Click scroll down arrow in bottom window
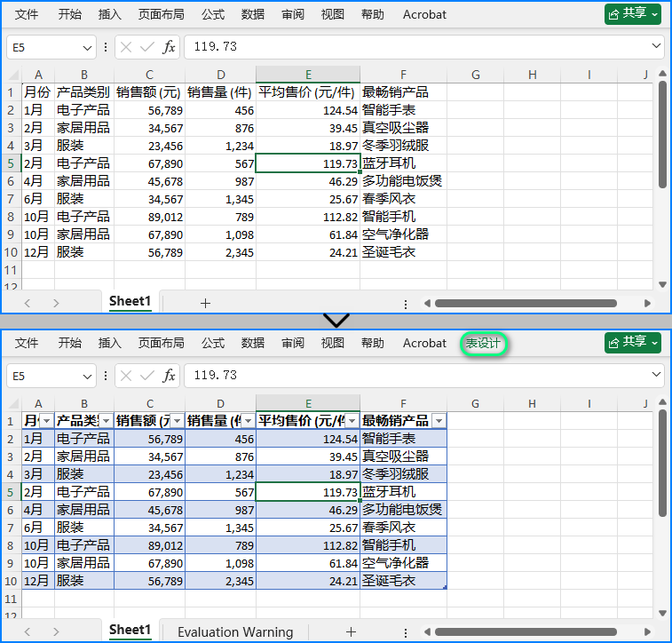Image resolution: width=672 pixels, height=643 pixels. 662,613
